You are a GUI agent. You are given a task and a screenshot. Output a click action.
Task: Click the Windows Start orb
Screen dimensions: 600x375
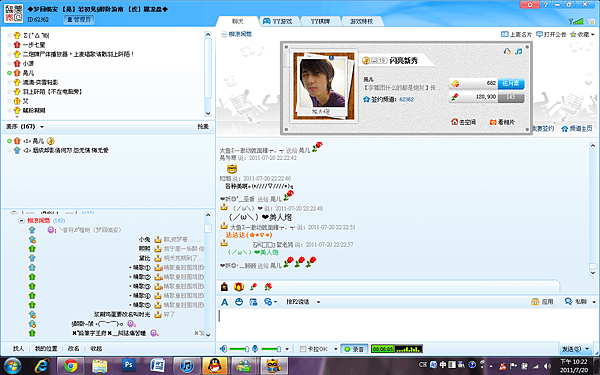click(13, 366)
